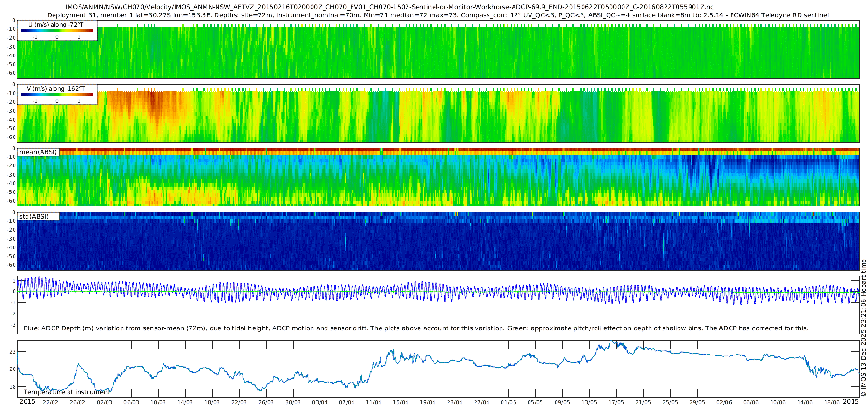Image resolution: width=868 pixels, height=410 pixels.
Task: Select the 17/05 date tick
Action: [x=616, y=402]
